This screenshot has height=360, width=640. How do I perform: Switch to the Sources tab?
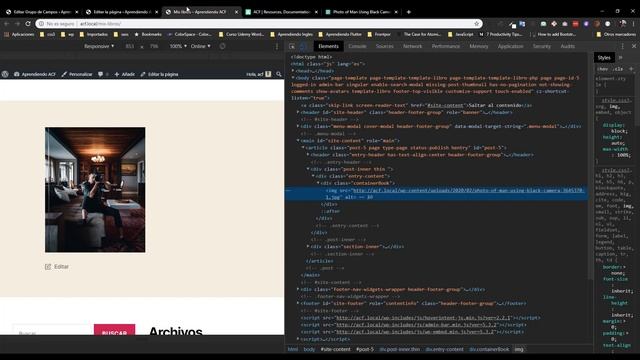click(x=384, y=47)
